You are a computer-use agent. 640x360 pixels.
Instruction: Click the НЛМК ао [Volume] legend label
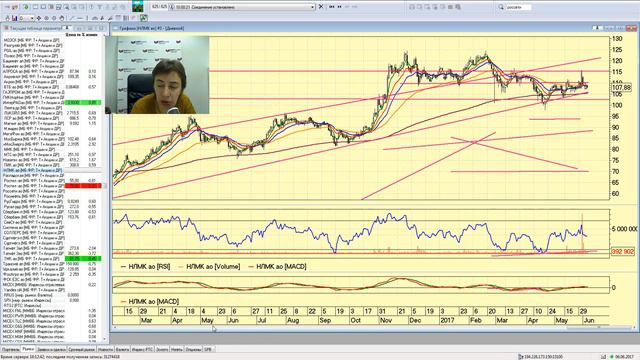[x=213, y=267]
